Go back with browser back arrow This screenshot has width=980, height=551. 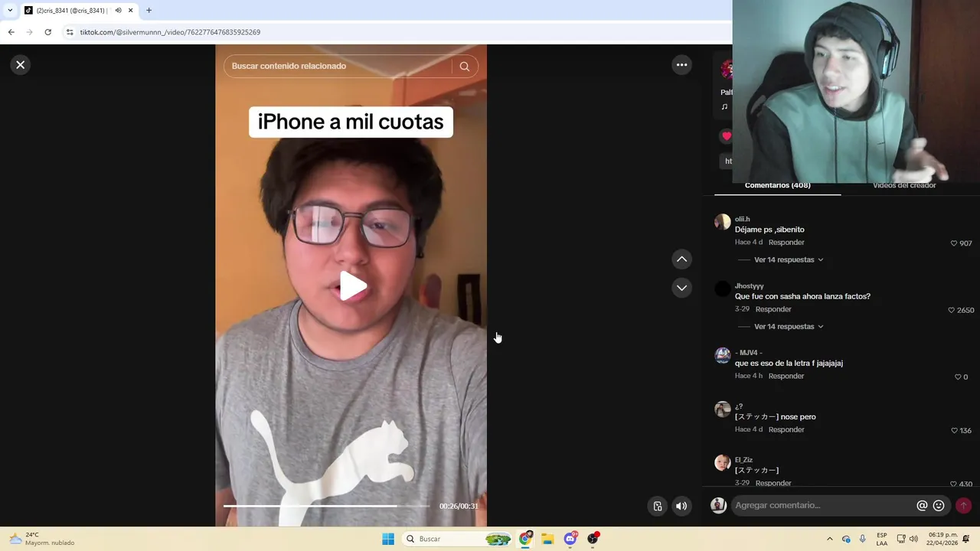tap(11, 32)
